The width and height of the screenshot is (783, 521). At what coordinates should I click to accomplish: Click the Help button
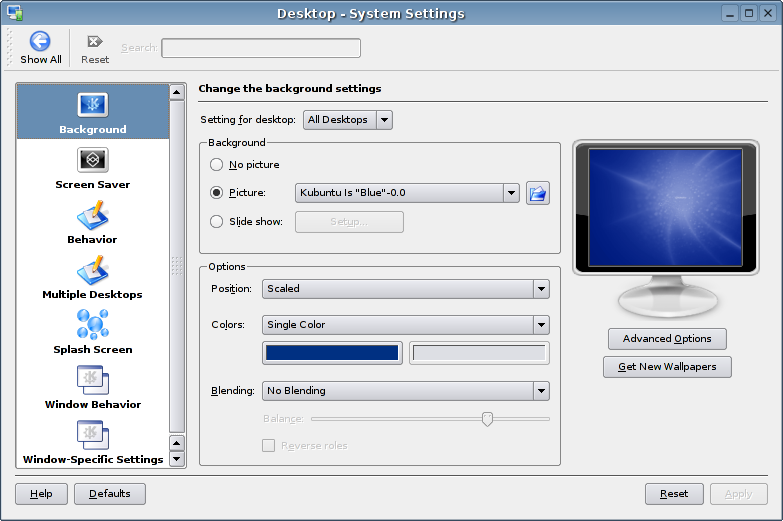41,494
